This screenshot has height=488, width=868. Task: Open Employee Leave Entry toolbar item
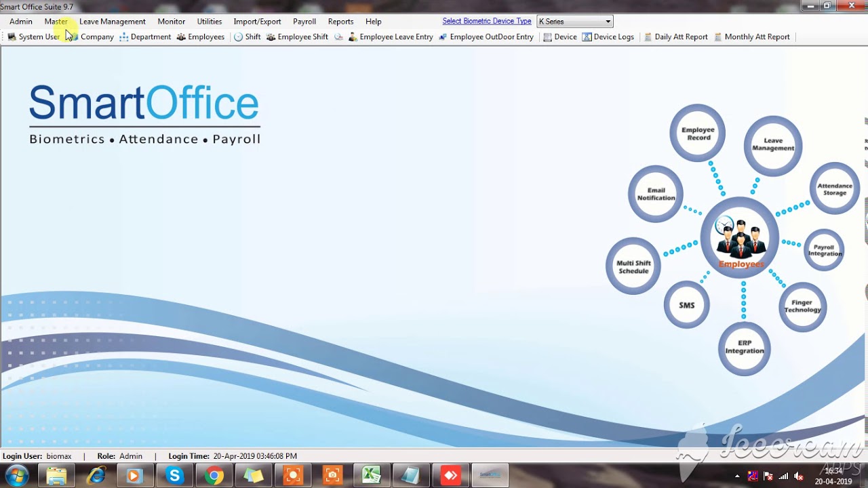[x=391, y=37]
